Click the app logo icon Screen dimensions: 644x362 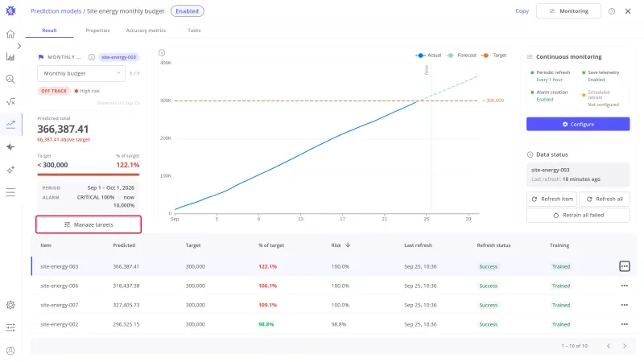[x=10, y=11]
